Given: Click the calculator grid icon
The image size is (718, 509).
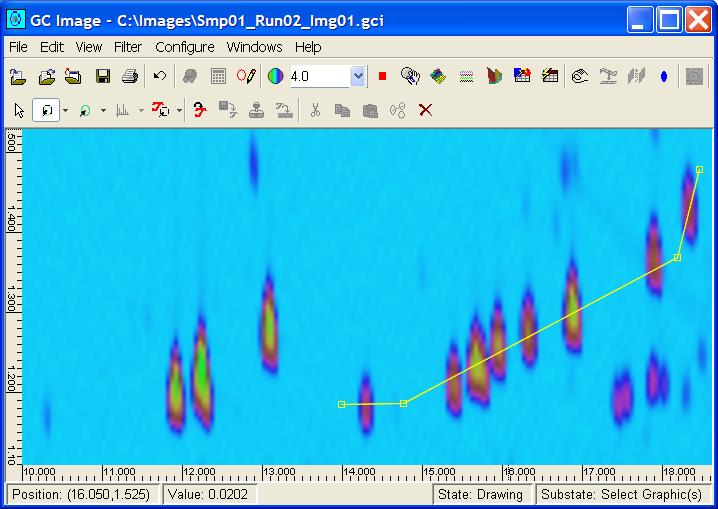Looking at the screenshot, I should 218,76.
